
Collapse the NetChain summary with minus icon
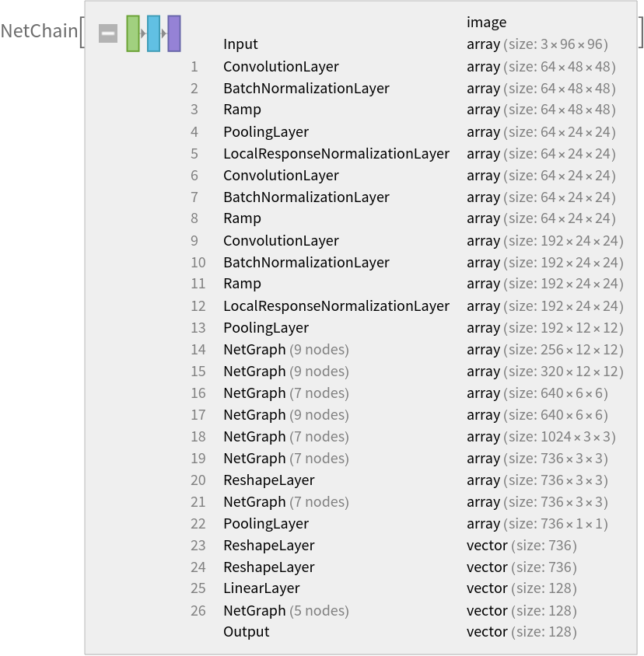point(108,33)
